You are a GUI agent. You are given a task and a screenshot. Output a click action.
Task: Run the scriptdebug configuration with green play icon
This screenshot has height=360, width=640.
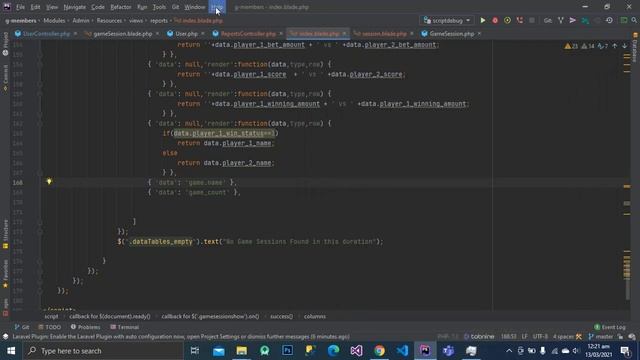click(482, 20)
